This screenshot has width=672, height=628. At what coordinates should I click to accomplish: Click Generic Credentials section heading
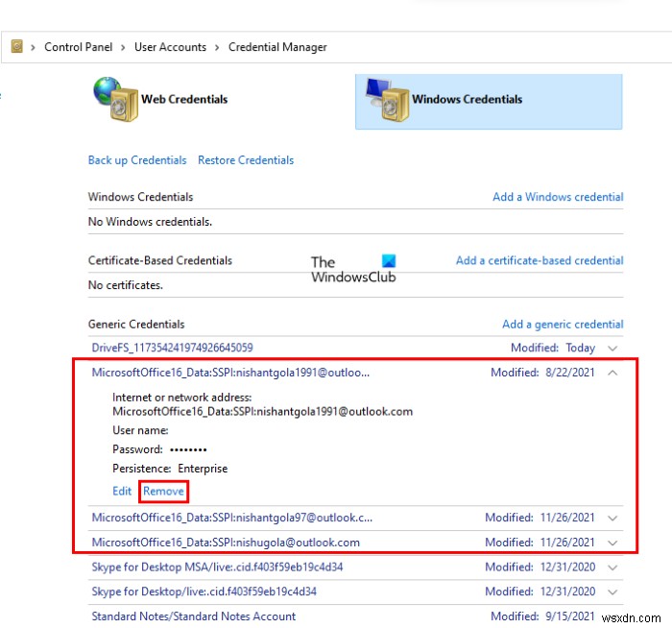tap(136, 324)
